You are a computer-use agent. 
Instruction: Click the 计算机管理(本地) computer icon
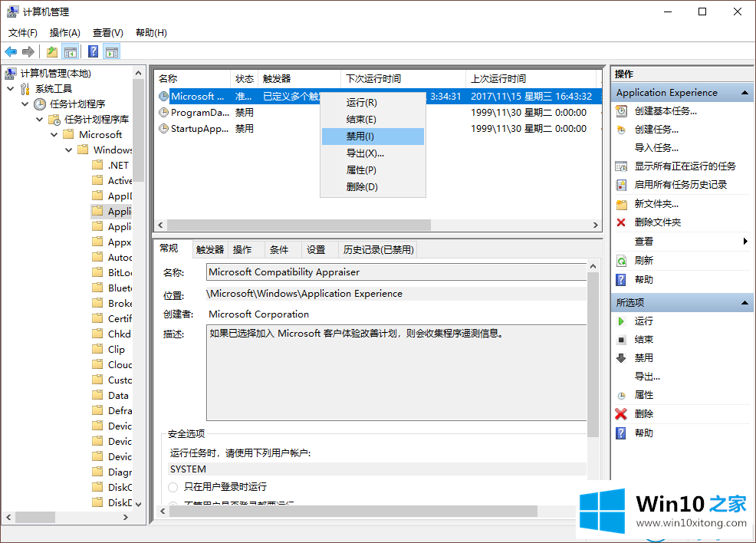(x=11, y=74)
